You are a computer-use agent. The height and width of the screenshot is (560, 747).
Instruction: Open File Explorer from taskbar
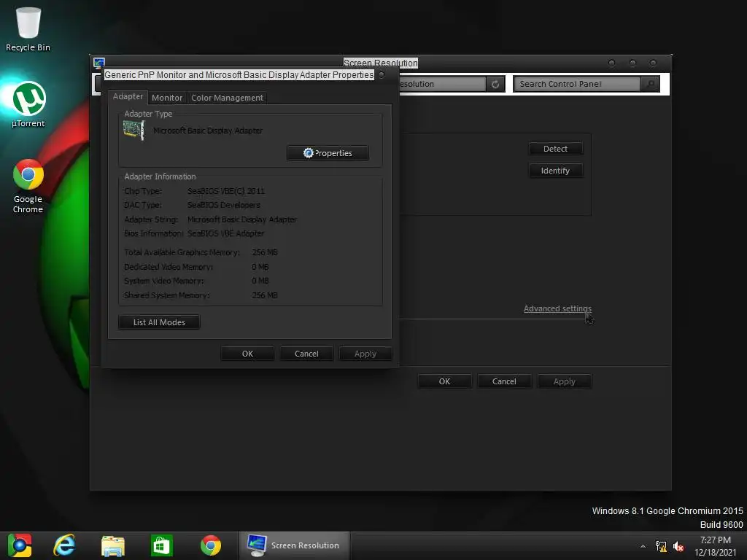(x=113, y=545)
